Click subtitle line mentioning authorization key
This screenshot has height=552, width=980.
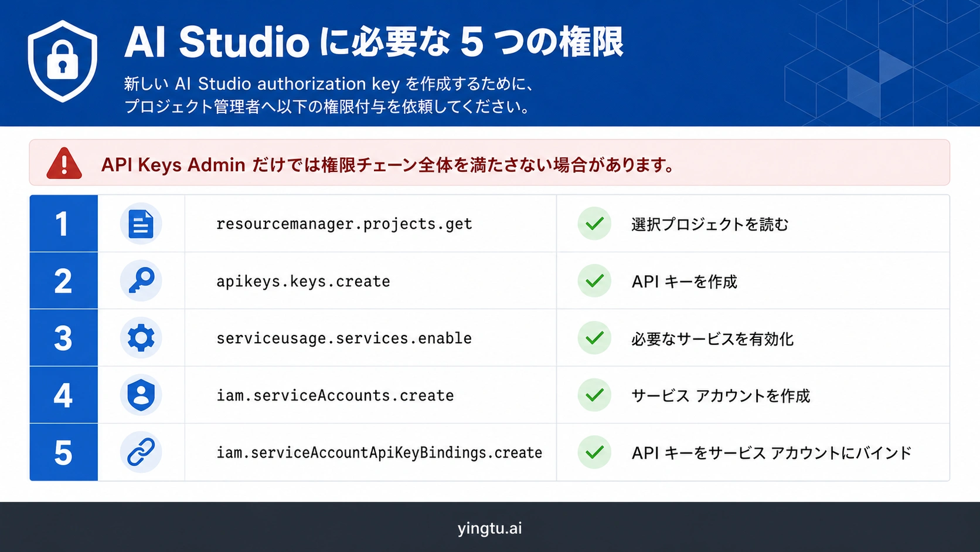(329, 84)
